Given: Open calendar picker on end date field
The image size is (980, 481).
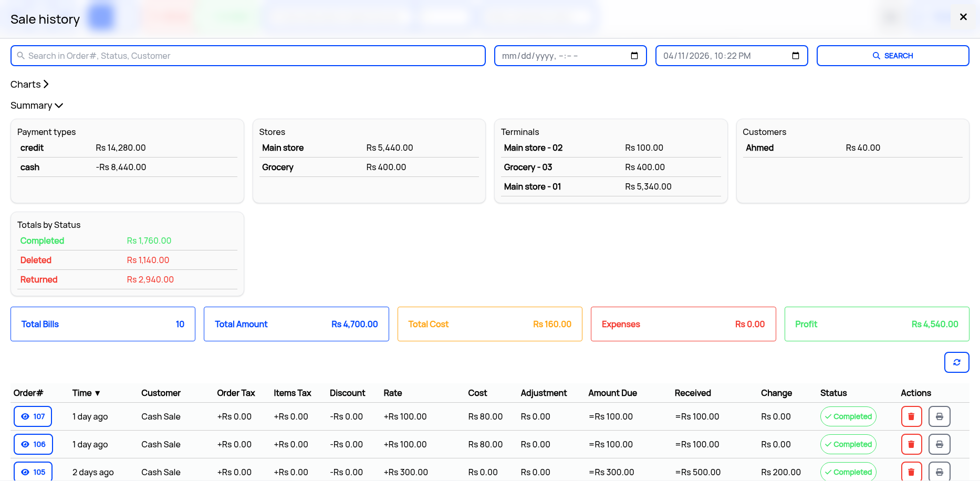Looking at the screenshot, I should click(x=796, y=56).
